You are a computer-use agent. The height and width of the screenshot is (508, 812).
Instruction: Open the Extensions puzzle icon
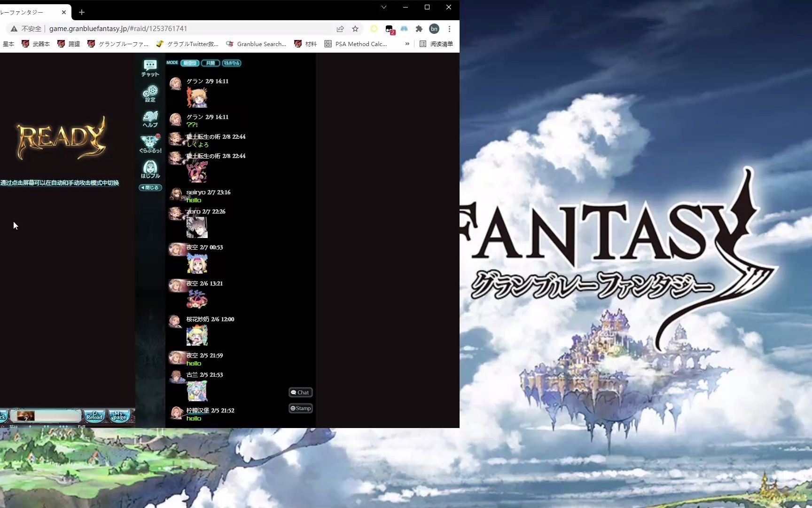pos(419,29)
